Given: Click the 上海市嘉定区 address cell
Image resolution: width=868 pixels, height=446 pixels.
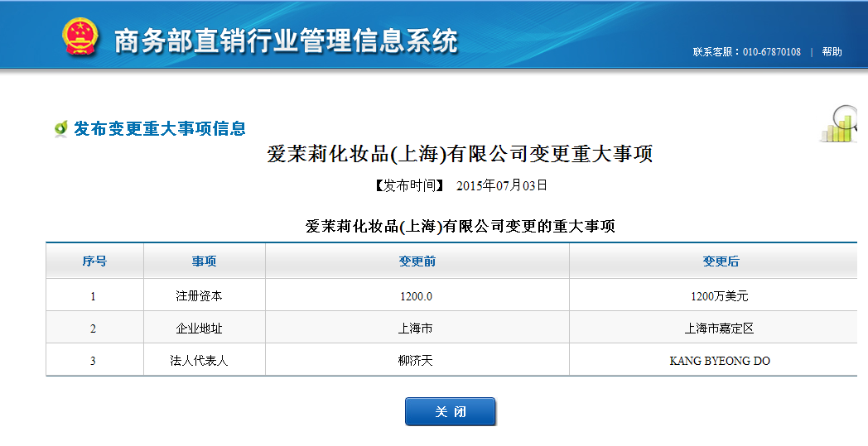Looking at the screenshot, I should (x=719, y=329).
